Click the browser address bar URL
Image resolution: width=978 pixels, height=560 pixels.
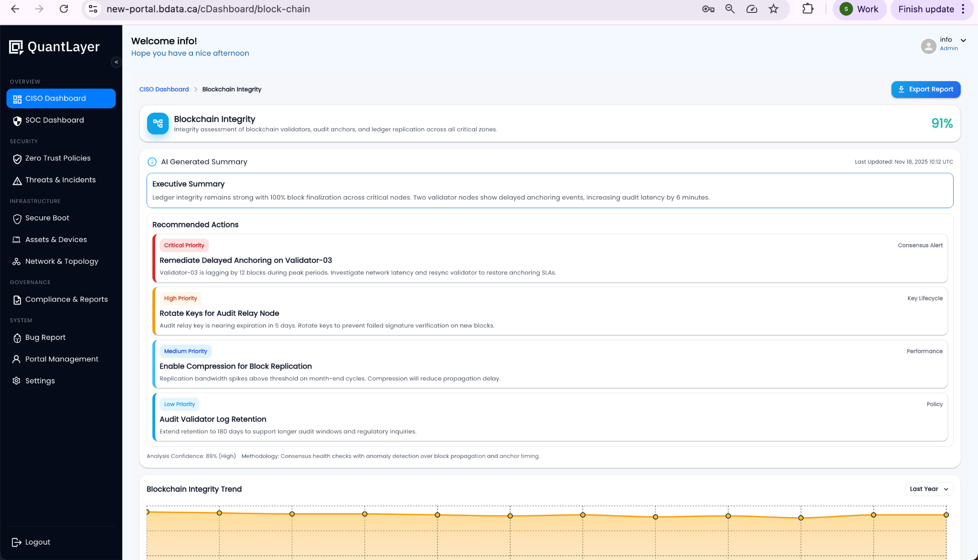[x=209, y=9]
